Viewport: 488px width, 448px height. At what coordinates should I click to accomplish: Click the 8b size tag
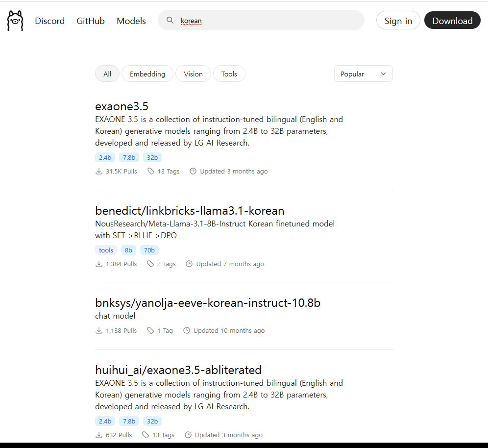point(128,250)
